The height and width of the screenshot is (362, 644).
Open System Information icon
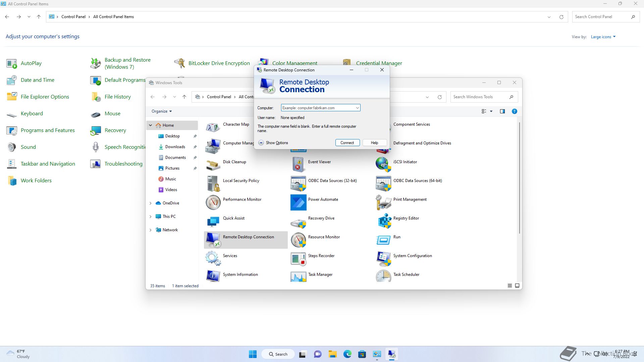click(213, 276)
